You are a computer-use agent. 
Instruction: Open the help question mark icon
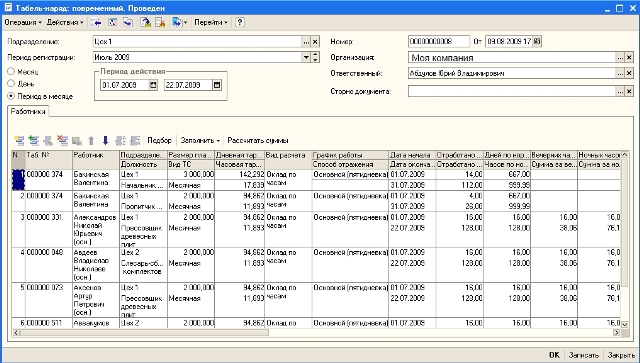point(240,22)
